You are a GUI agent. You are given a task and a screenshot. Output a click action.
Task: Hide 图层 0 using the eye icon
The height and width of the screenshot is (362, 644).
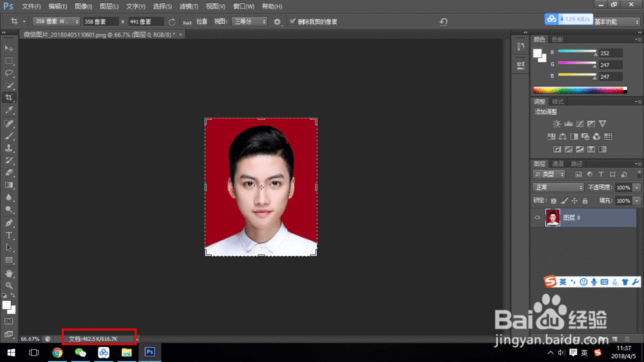(538, 218)
